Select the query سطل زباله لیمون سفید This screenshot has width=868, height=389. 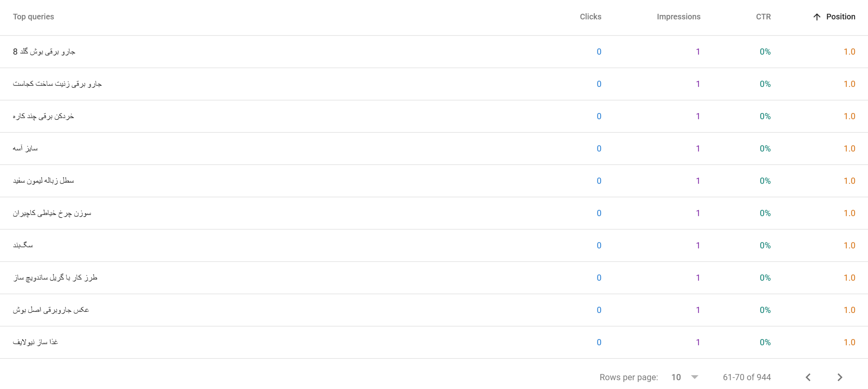click(x=43, y=181)
